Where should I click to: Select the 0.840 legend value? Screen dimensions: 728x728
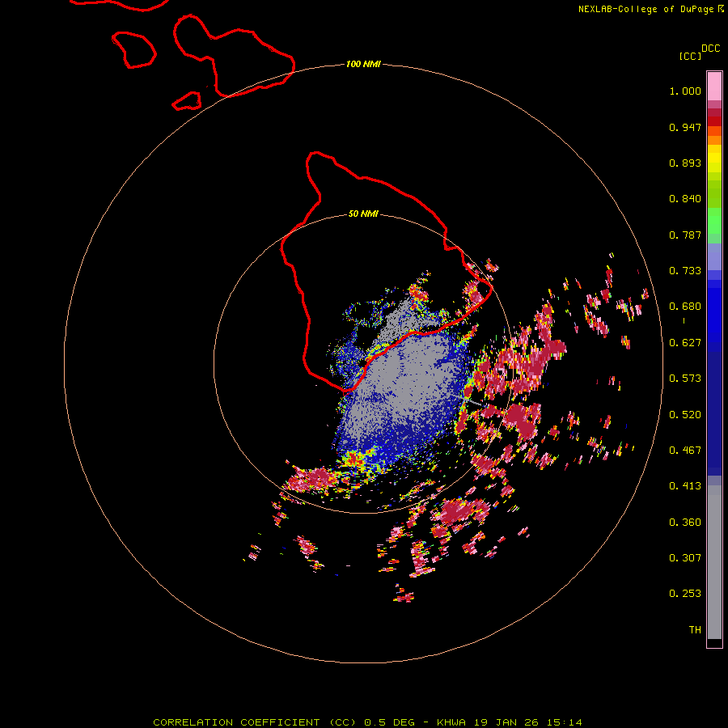(685, 199)
